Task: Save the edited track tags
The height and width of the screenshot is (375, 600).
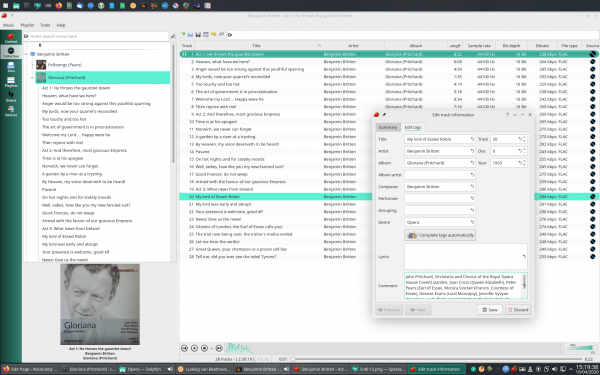Action: click(x=490, y=310)
